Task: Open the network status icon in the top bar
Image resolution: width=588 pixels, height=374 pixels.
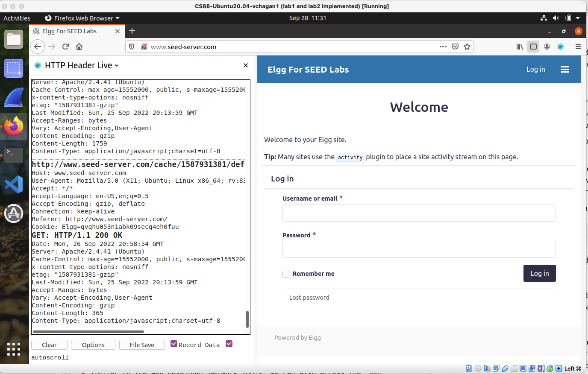Action: click(x=544, y=18)
